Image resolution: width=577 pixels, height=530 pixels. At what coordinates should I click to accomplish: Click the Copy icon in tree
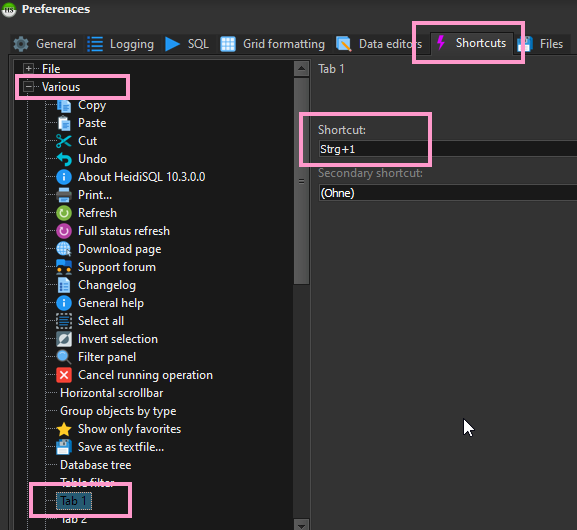click(x=64, y=106)
